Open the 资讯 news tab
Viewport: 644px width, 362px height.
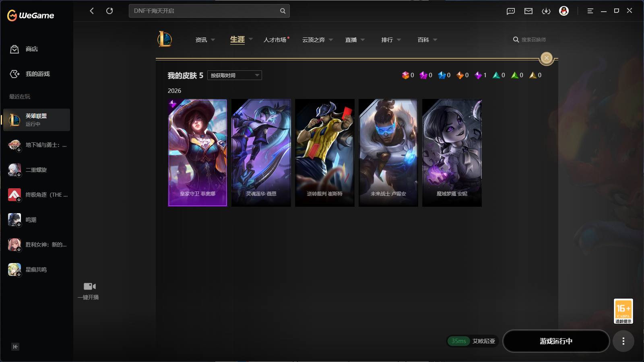point(201,40)
